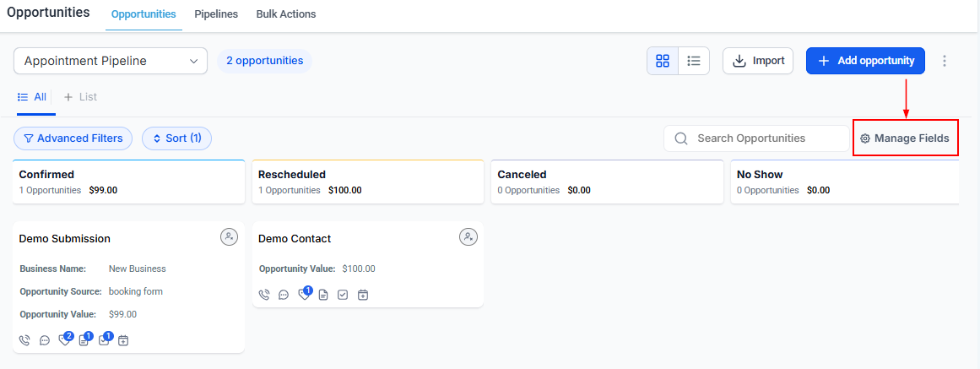
Task: Open the notes icon on Demo Contact card
Action: tap(323, 295)
